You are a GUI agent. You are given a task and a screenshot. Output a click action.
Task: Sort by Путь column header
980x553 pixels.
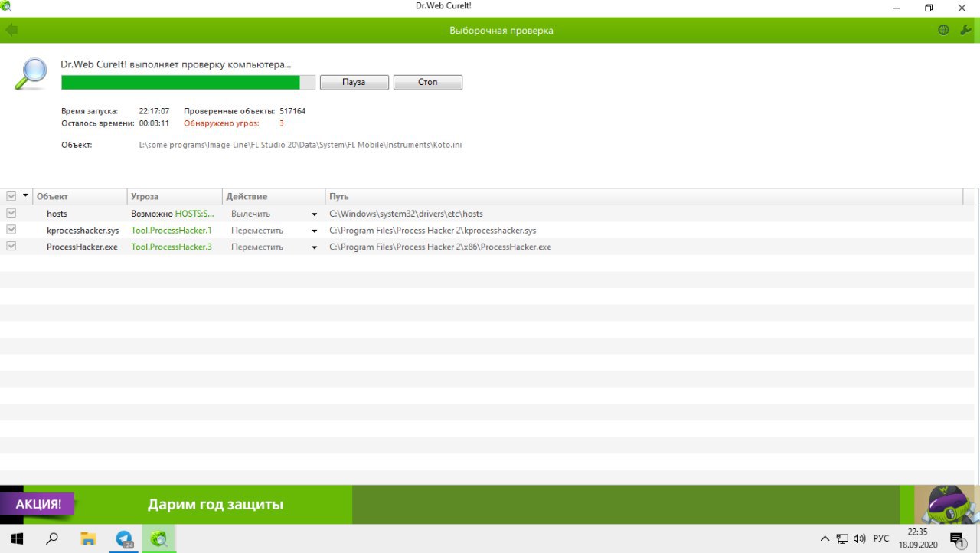coord(644,197)
